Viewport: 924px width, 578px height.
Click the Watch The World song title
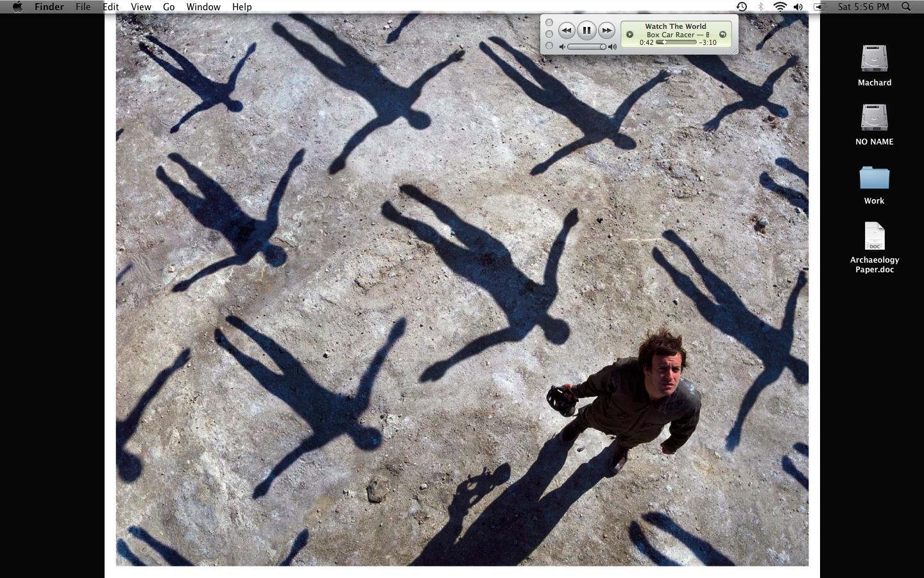pos(676,26)
